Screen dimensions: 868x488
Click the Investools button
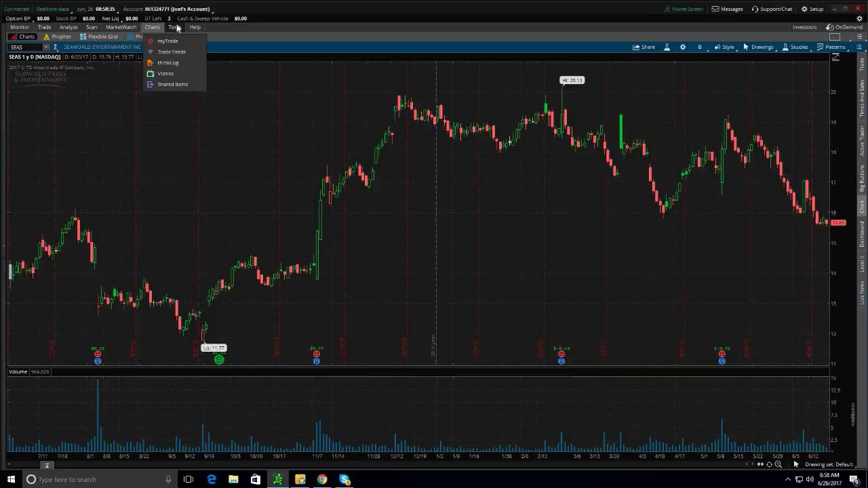point(804,27)
